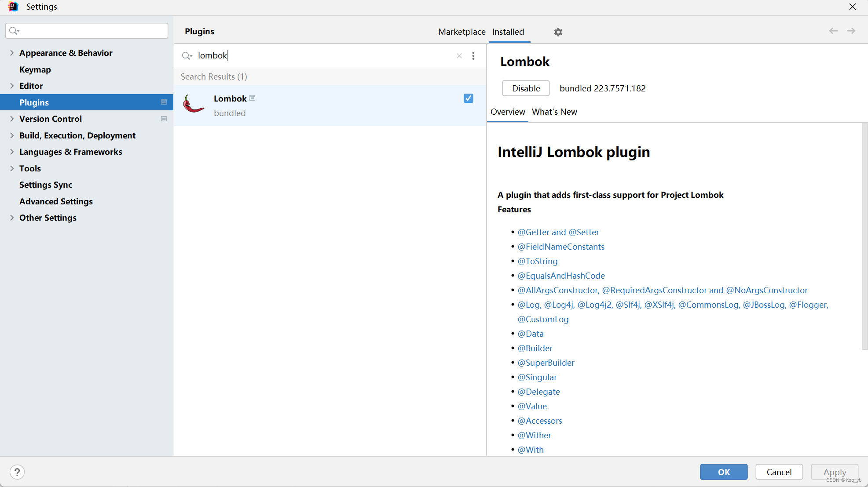Clear the lombok search text

(x=459, y=56)
